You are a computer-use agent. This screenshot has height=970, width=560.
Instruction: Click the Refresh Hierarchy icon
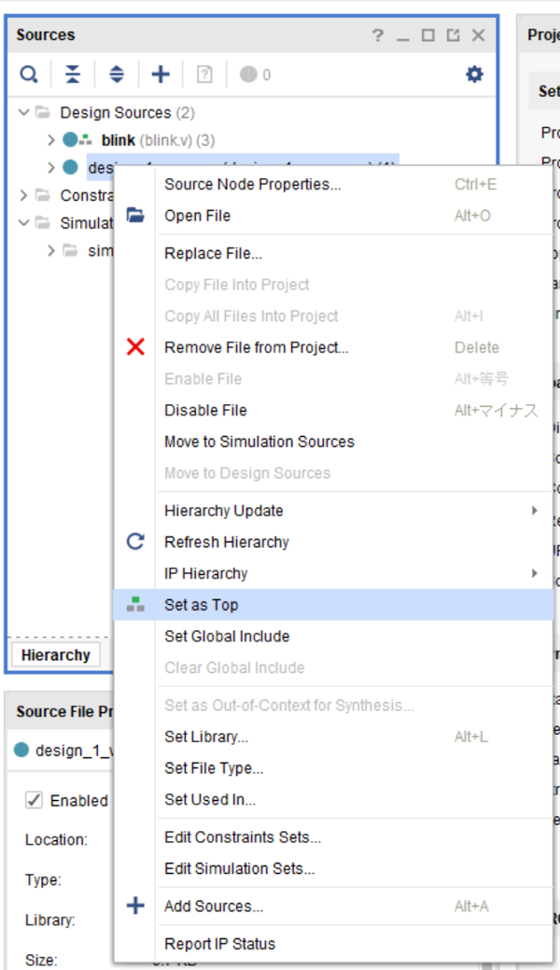pyautogui.click(x=136, y=541)
